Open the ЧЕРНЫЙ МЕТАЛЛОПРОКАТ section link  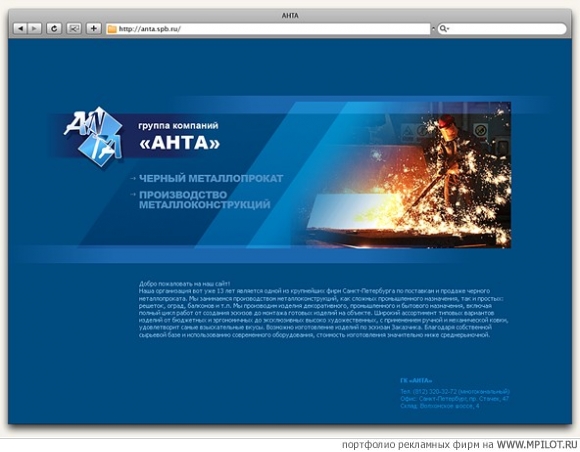[211, 179]
